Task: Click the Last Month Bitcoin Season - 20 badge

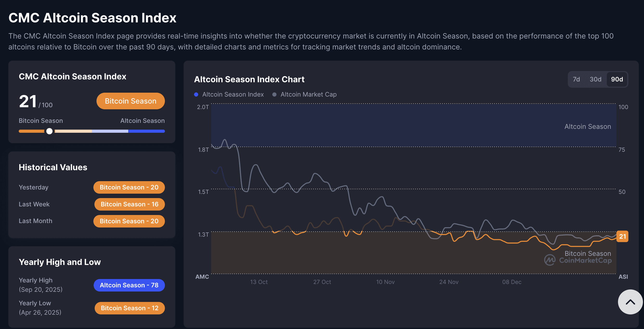Action: tap(129, 221)
